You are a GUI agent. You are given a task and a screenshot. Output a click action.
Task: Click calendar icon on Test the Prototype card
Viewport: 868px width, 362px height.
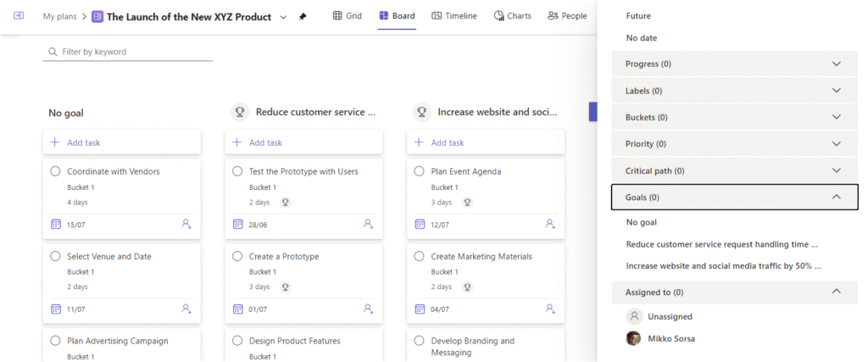pyautogui.click(x=237, y=224)
